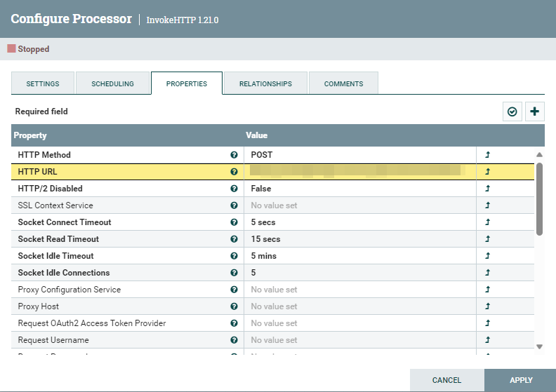Edit the 5 mins idle timeout value
The width and height of the screenshot is (556, 392).
pos(360,256)
